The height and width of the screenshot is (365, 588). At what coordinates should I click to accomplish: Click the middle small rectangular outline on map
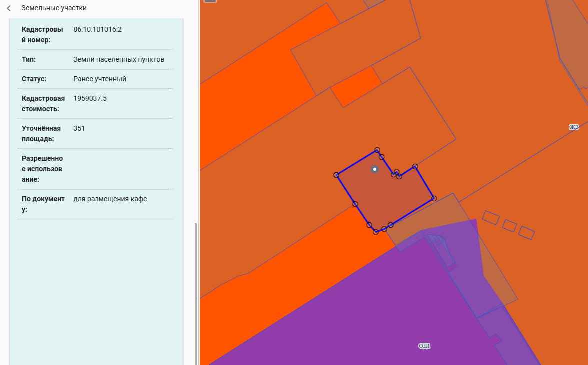click(509, 226)
